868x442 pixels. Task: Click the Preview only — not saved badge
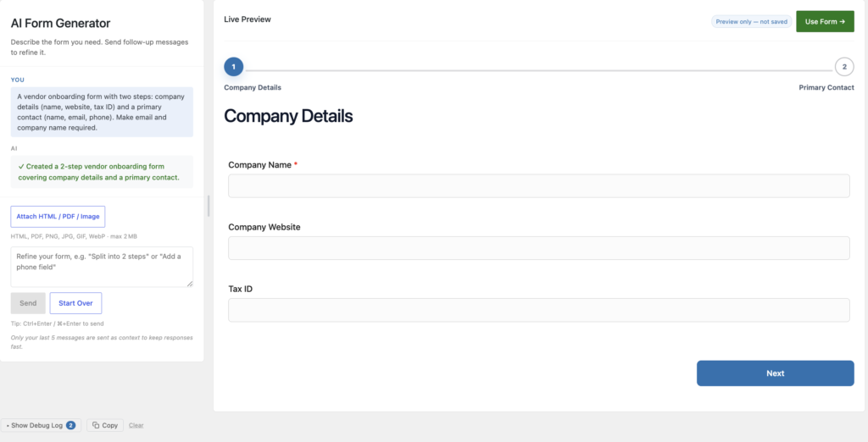pos(751,21)
